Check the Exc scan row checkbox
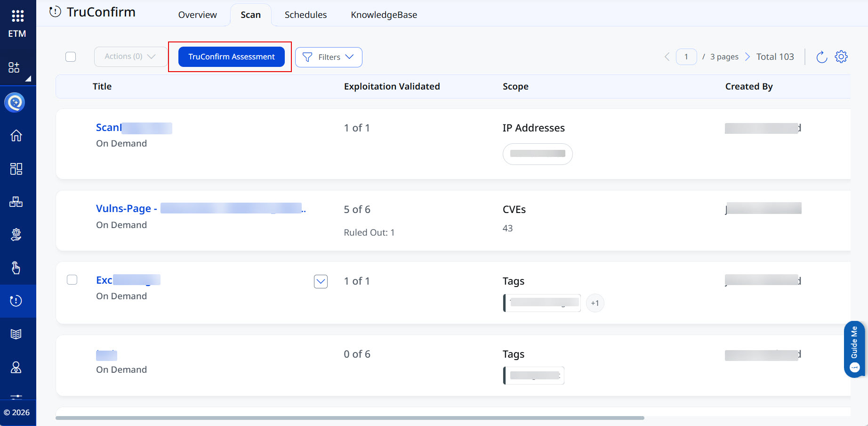868x426 pixels. click(x=72, y=279)
